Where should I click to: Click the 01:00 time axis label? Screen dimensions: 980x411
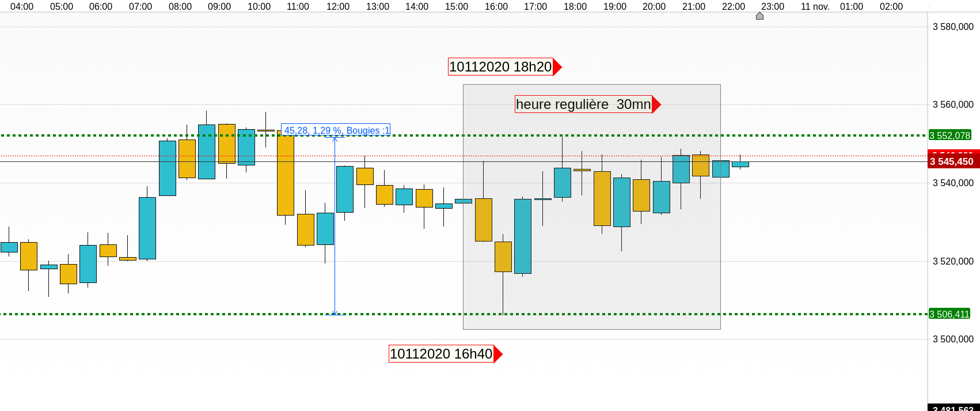click(x=852, y=6)
